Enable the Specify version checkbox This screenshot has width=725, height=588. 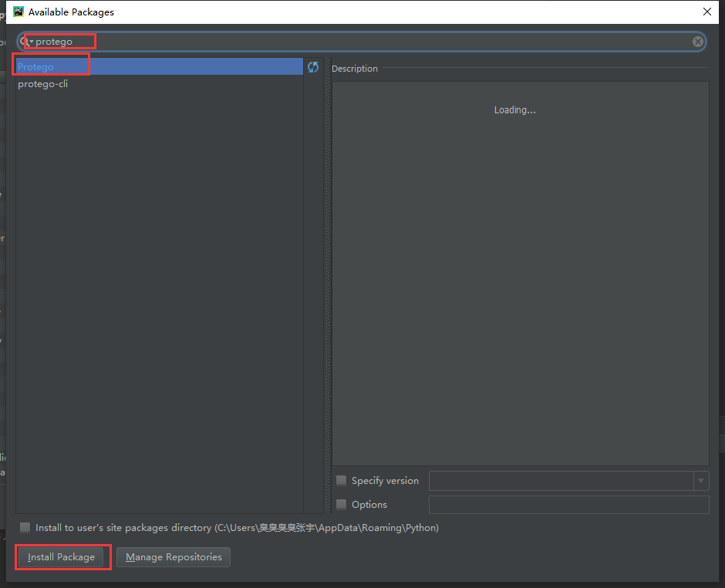(341, 480)
